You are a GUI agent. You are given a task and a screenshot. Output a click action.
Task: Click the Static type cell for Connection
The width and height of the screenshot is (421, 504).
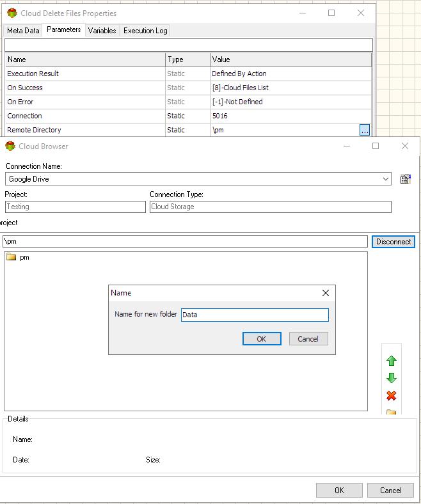pyautogui.click(x=188, y=116)
